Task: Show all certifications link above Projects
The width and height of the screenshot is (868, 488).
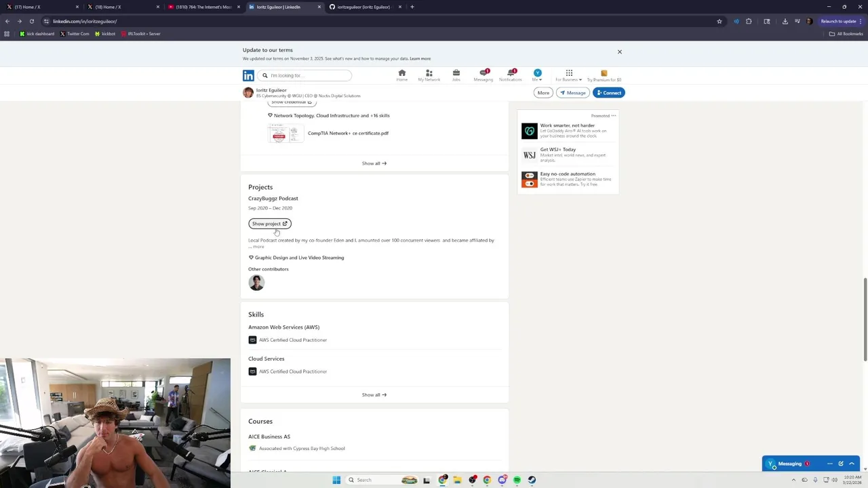Action: pyautogui.click(x=374, y=163)
